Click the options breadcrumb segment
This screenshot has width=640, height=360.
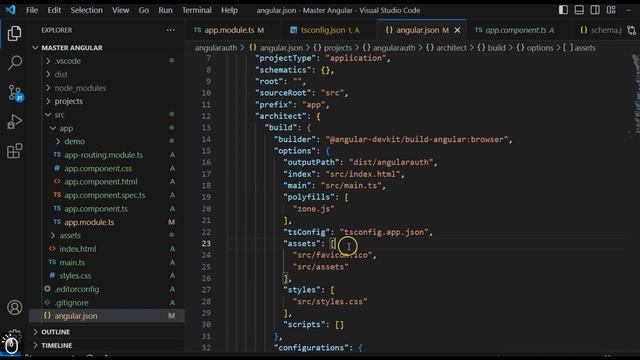[x=535, y=48]
